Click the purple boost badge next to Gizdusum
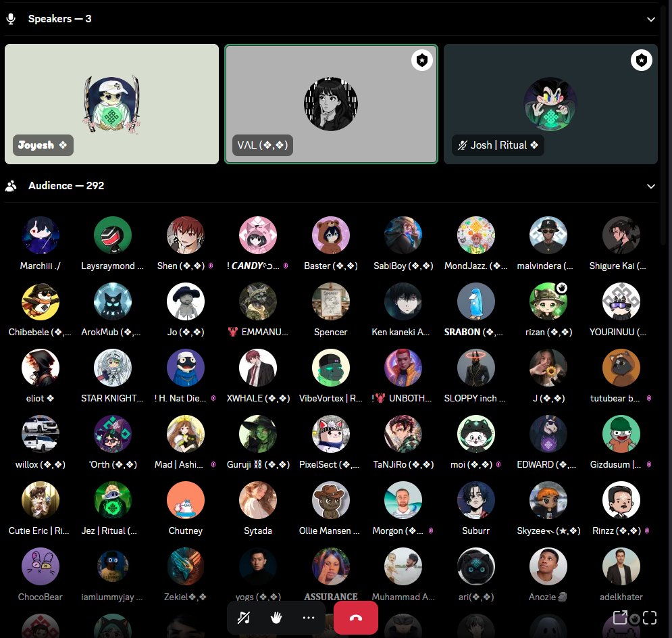This screenshot has width=672, height=638. [649, 464]
